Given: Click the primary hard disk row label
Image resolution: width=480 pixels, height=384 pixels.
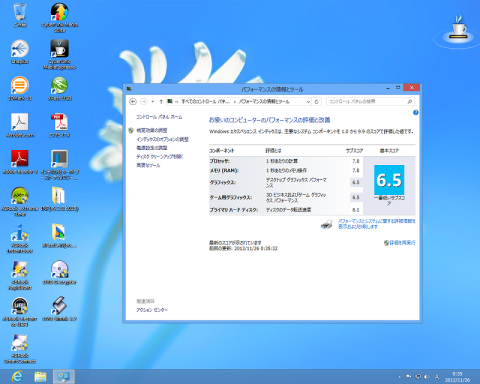Looking at the screenshot, I should coord(233,210).
